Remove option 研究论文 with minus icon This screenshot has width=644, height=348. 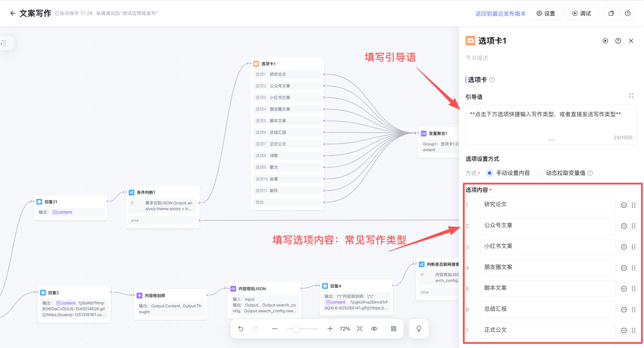[x=624, y=205]
